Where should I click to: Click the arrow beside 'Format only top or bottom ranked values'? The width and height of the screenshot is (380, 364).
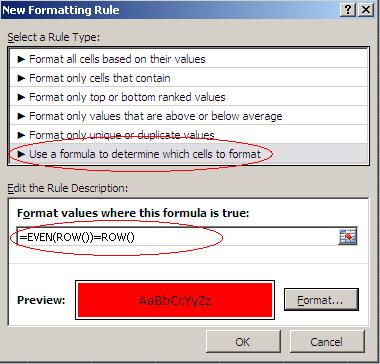tap(21, 97)
